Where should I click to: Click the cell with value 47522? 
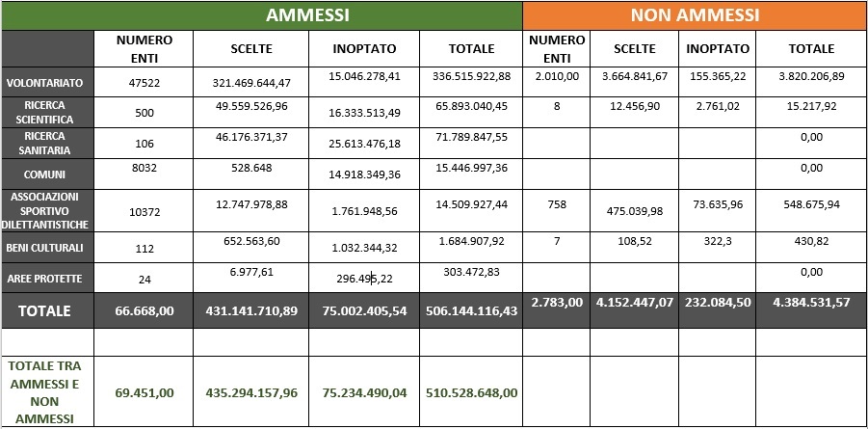coord(143,83)
